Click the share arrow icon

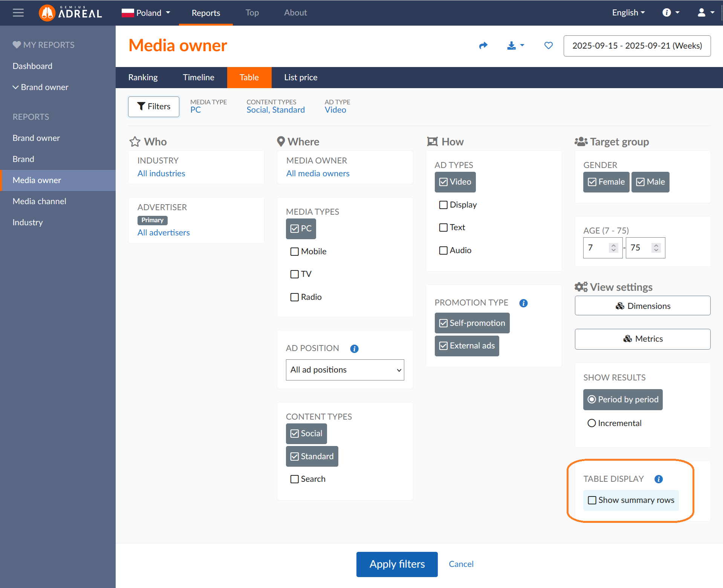coord(483,46)
